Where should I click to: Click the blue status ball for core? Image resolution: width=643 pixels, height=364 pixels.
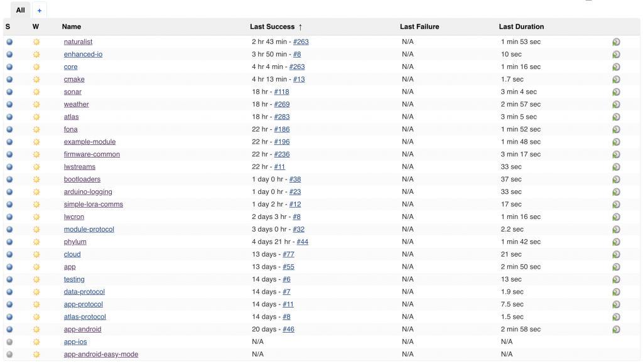click(9, 67)
